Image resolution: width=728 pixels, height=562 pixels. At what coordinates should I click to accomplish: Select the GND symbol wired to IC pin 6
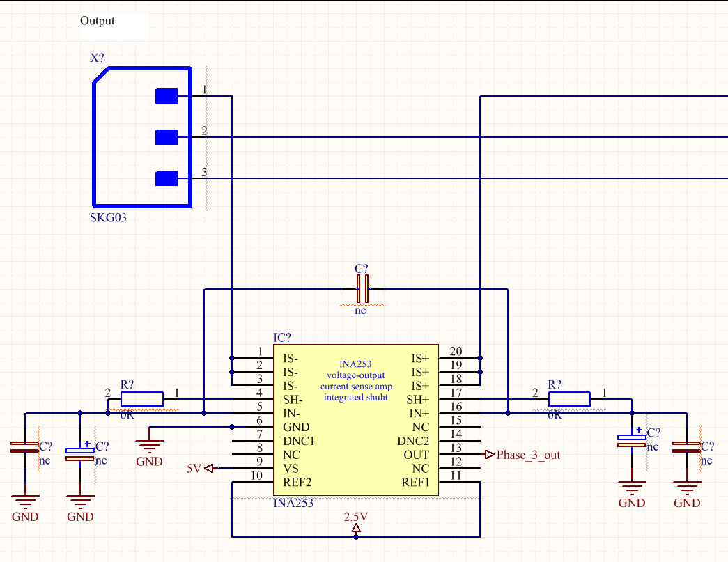tap(149, 446)
